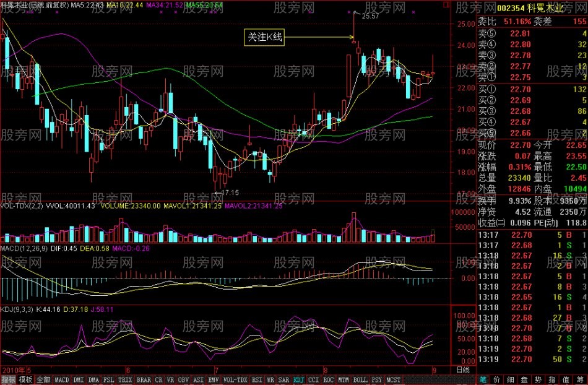Select the SAR indicator tab
The width and height of the screenshot is (588, 385).
(283, 380)
